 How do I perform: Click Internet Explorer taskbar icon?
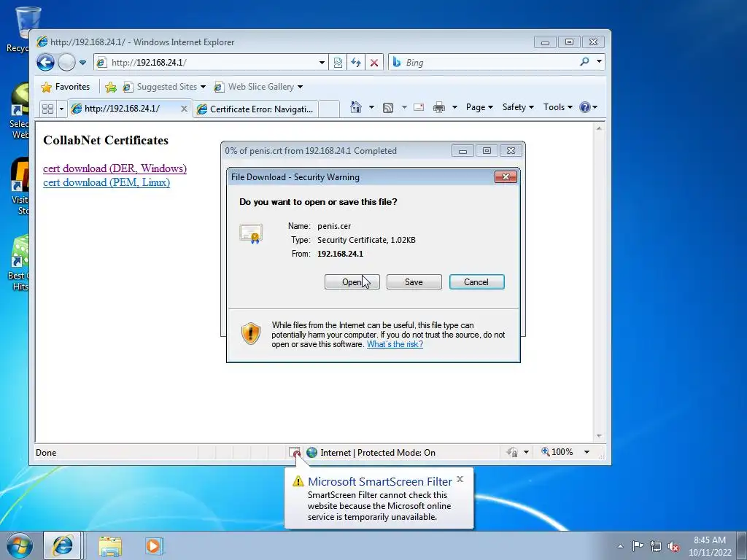pos(63,545)
